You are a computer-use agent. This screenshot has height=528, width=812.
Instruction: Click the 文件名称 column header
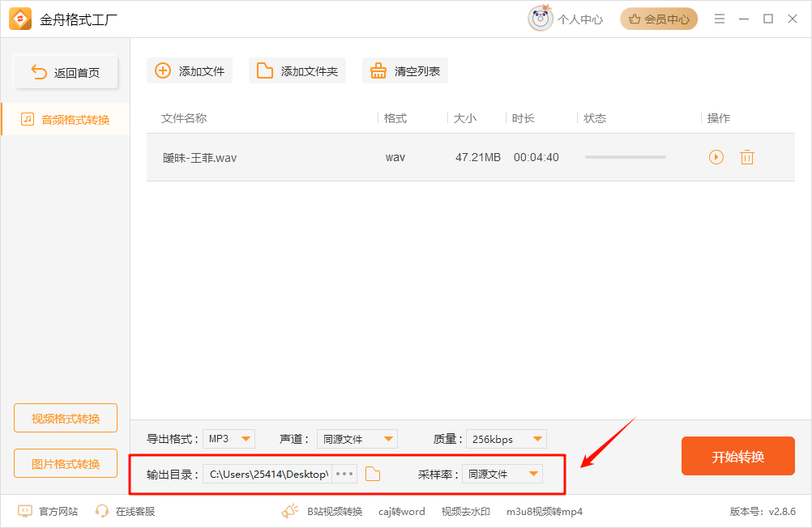click(184, 118)
